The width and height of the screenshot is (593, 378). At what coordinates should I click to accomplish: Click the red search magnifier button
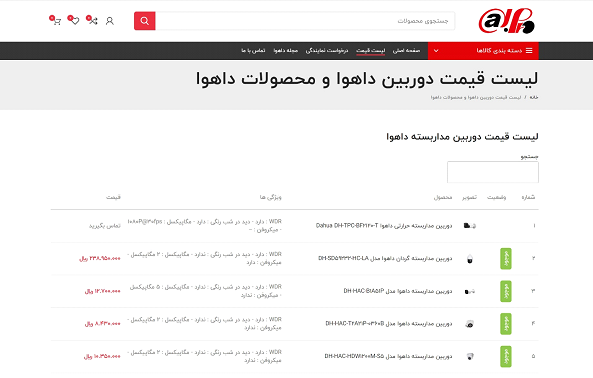[x=144, y=21]
